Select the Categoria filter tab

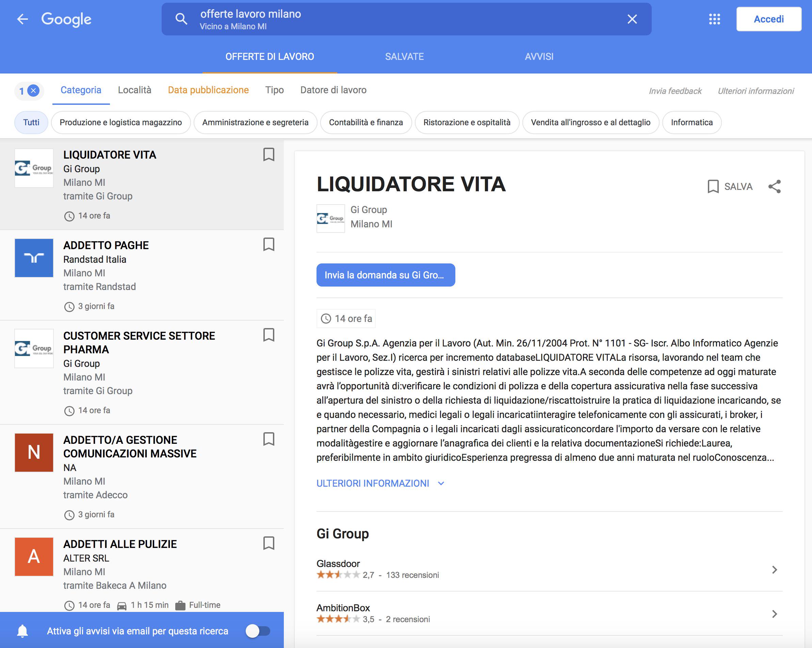[81, 90]
